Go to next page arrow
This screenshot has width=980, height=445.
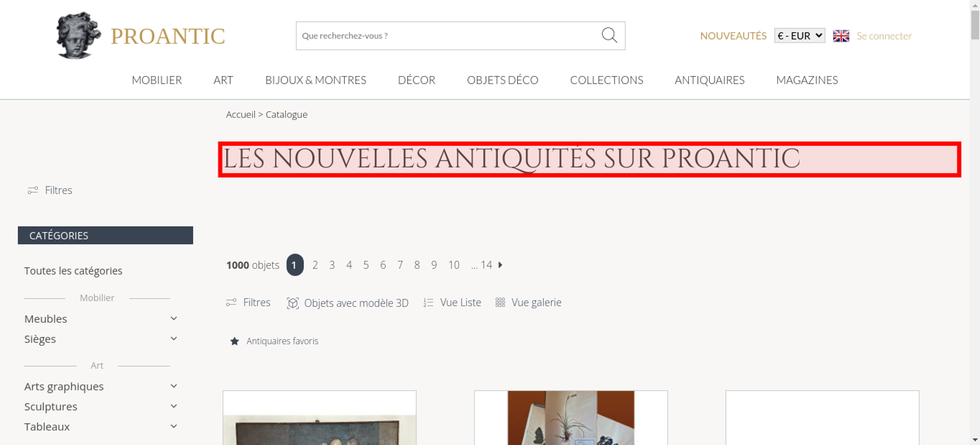click(x=500, y=265)
